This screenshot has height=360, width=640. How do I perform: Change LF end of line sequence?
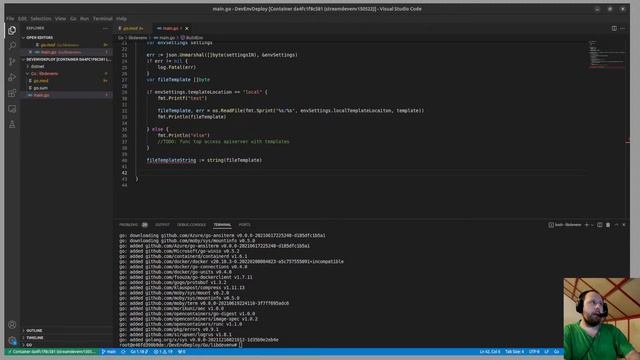coord(547,351)
